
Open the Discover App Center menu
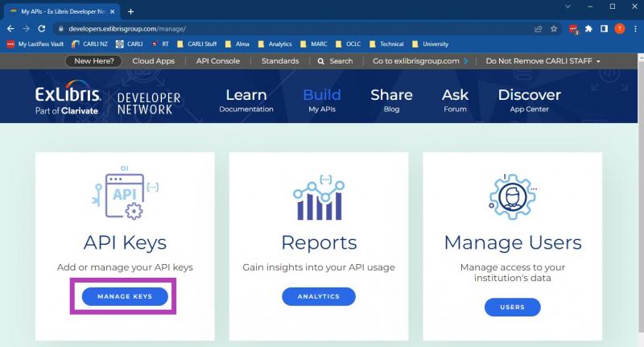coord(530,100)
